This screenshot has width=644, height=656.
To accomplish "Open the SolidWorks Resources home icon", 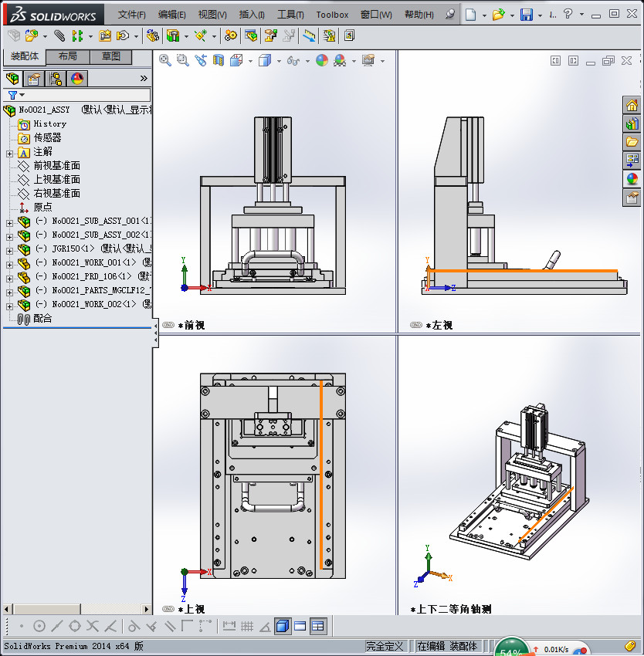I will (x=632, y=106).
